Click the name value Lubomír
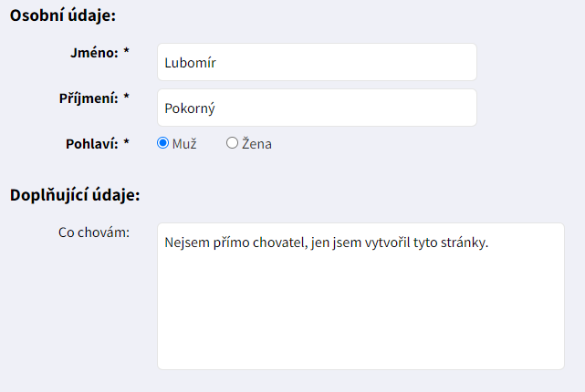The height and width of the screenshot is (392, 585). tap(190, 63)
